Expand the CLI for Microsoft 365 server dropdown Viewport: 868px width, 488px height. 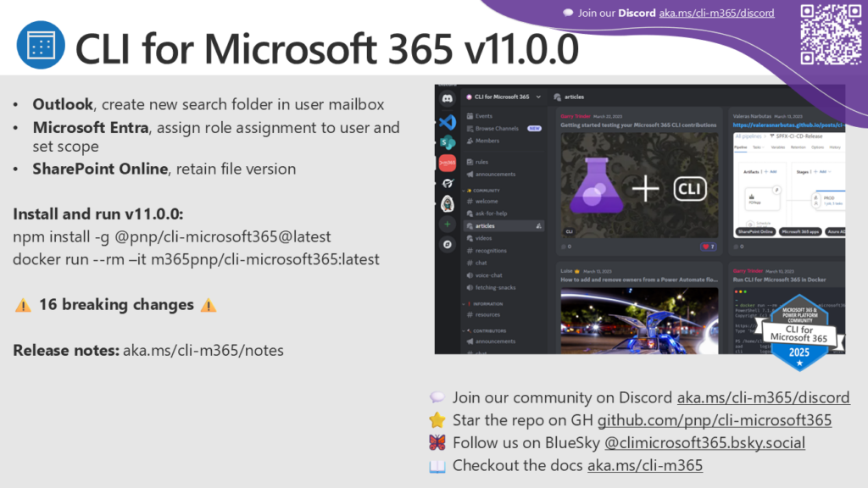(537, 97)
